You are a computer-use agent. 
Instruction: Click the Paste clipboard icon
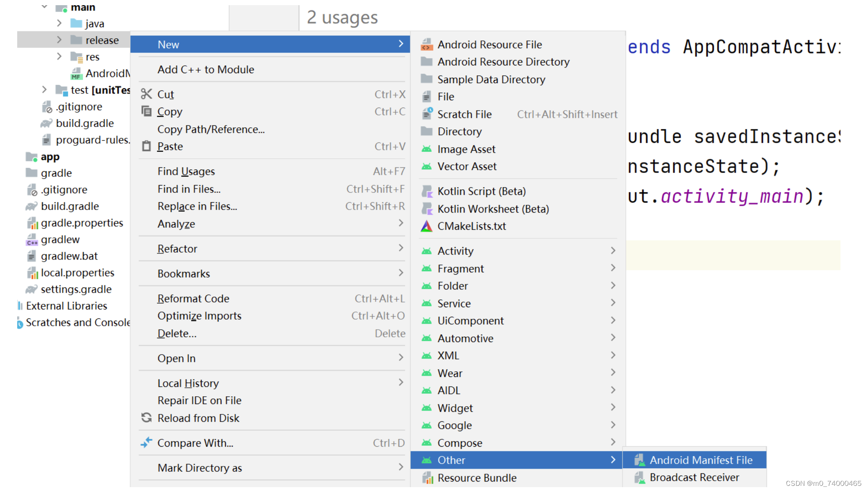pyautogui.click(x=146, y=146)
